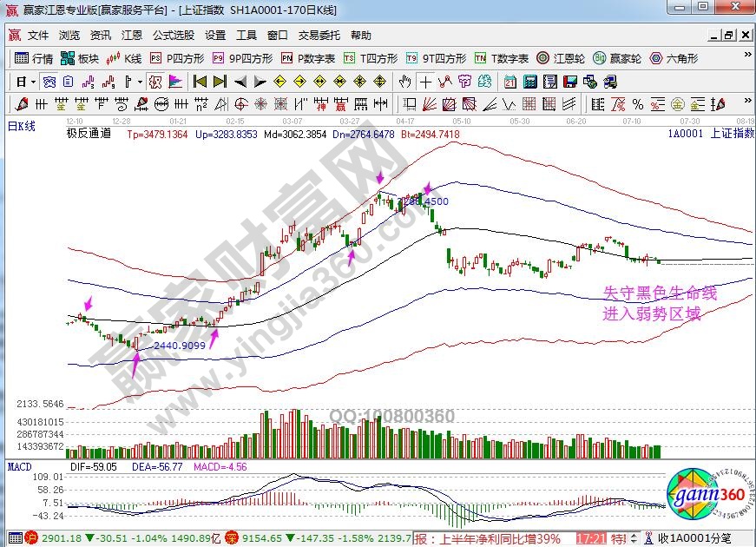Click the percent sign drawing tool
Viewport: 756px width, 547px height.
coord(638,104)
